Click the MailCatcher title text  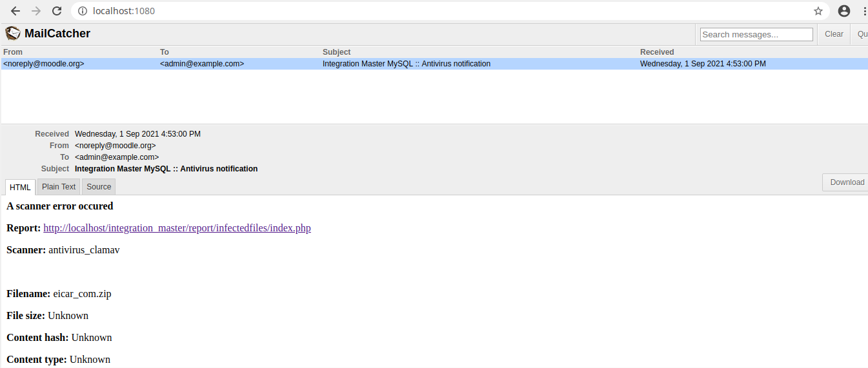coord(57,34)
